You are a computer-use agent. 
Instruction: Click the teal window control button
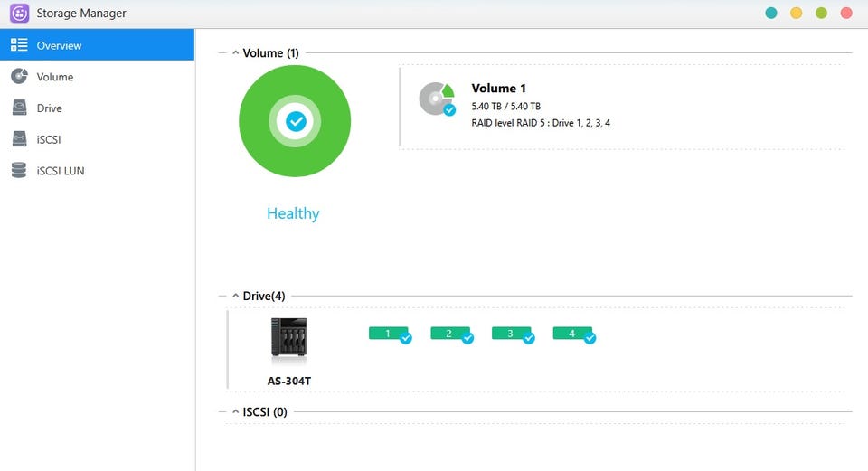click(x=771, y=14)
